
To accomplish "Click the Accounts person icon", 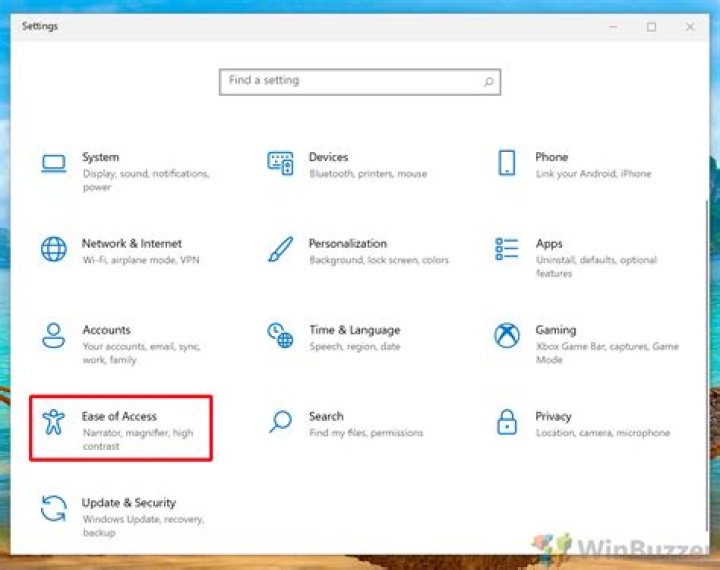I will click(54, 336).
